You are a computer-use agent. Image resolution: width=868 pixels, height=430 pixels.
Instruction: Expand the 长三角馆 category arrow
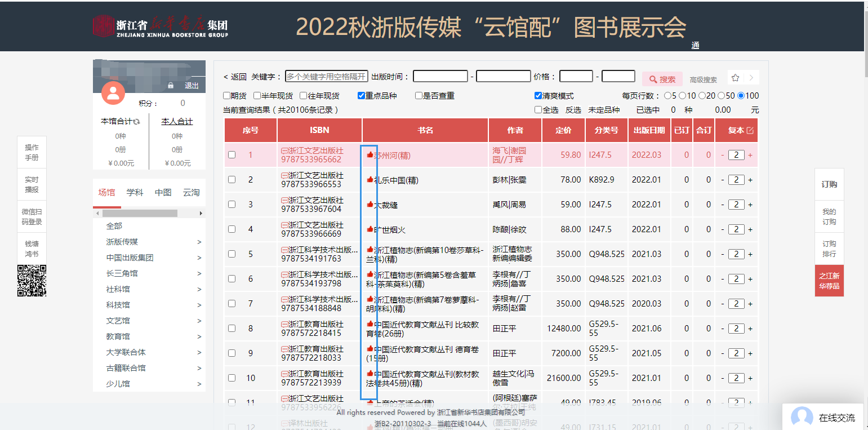click(199, 273)
